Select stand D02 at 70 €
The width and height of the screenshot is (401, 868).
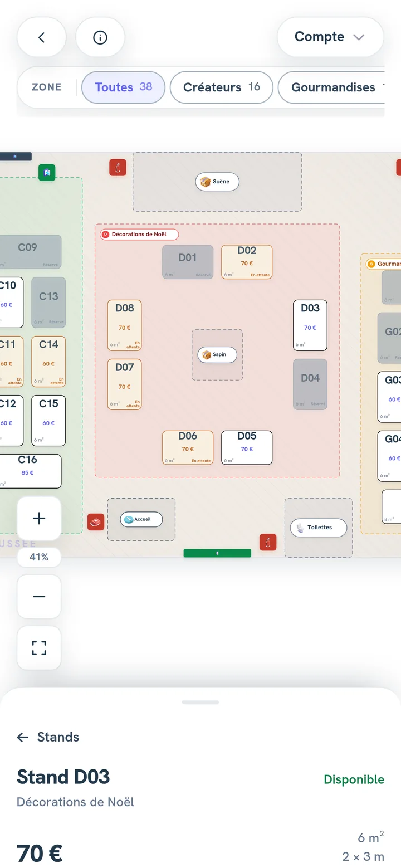point(247,262)
